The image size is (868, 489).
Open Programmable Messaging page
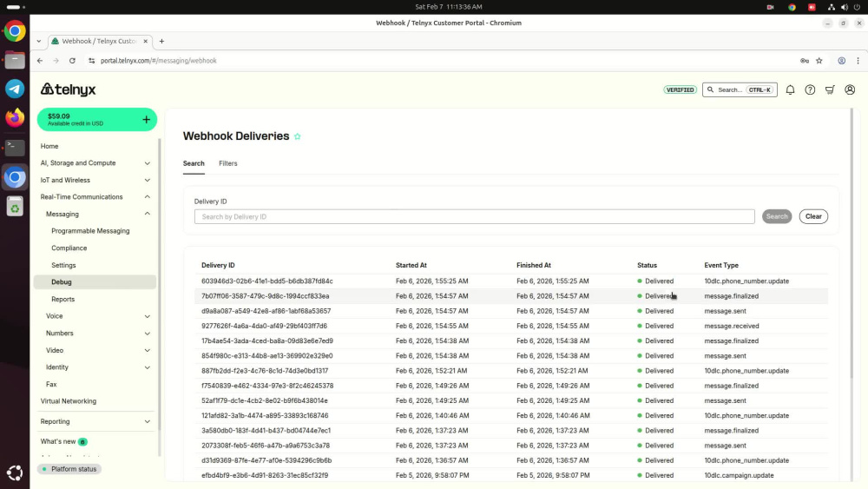90,231
